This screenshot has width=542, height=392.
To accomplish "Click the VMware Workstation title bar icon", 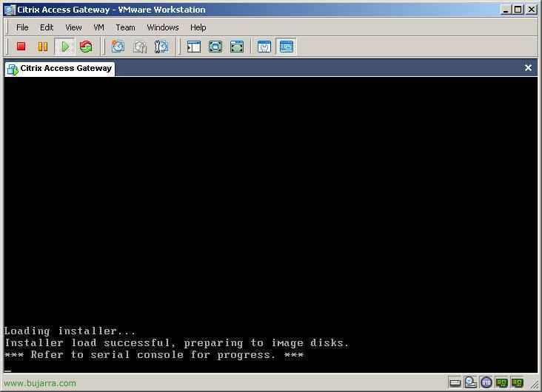I will pos(10,10).
